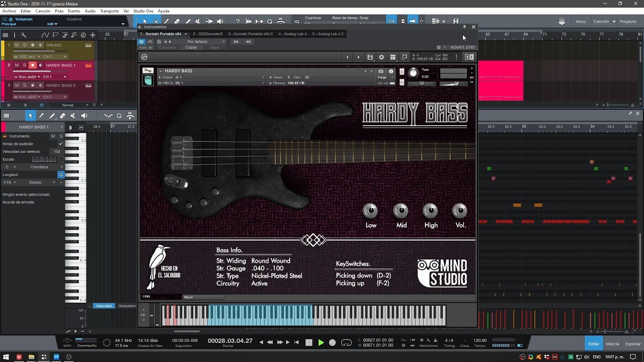Open File Explorer from taskbar
The height and width of the screenshot is (362, 644).
coord(31,357)
